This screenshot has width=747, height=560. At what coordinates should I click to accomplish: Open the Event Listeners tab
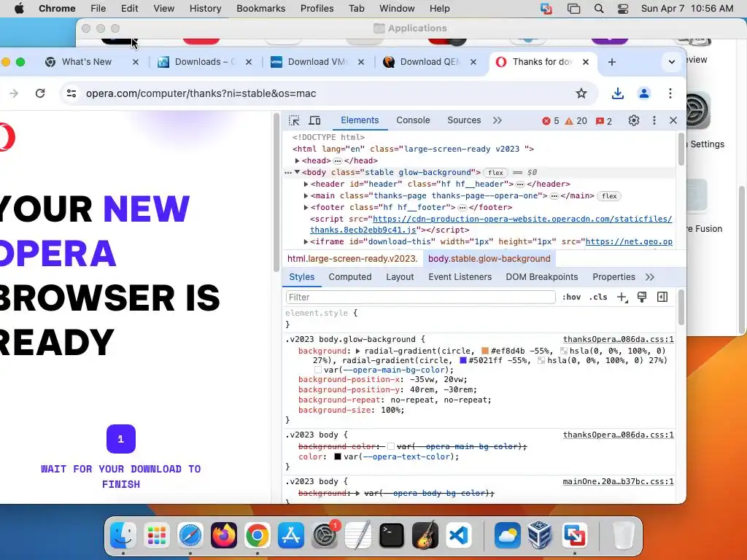click(460, 277)
